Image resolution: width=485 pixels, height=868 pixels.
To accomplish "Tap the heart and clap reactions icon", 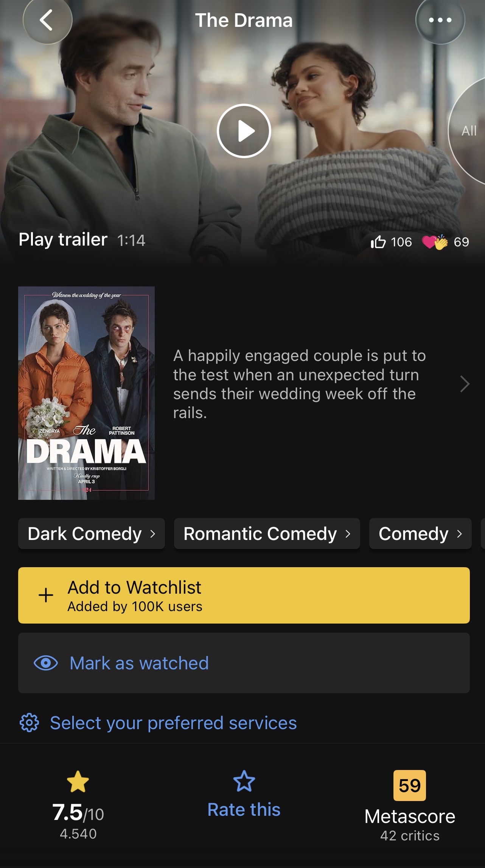I will pos(435,242).
